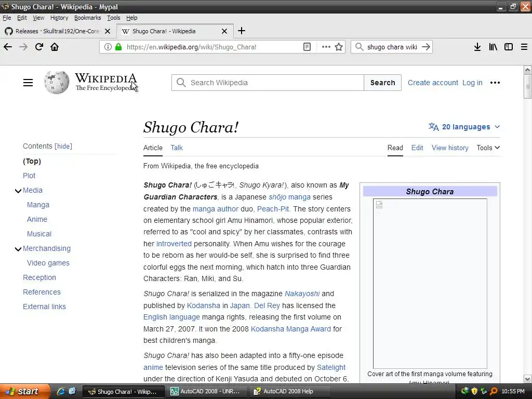Click the green secure lock icon
This screenshot has width=532, height=399.
point(118,47)
